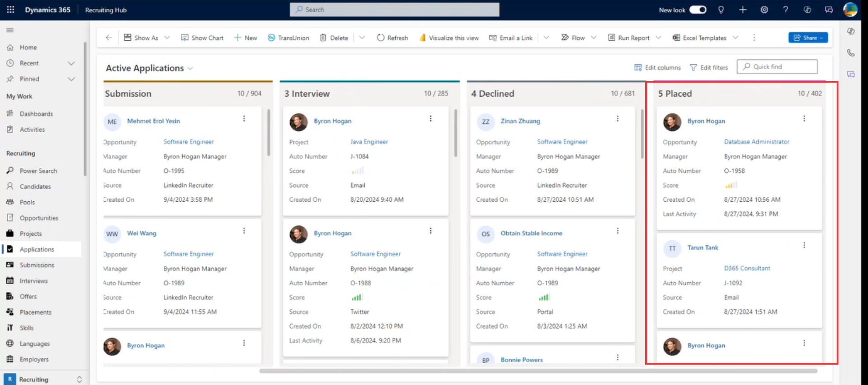Open Mehmet Erol Yesin card options menu

[x=244, y=119]
